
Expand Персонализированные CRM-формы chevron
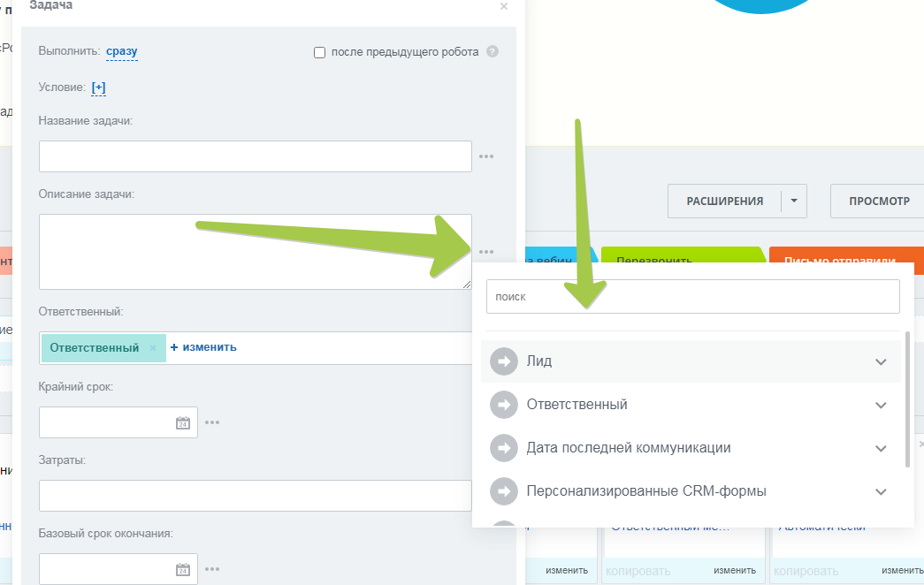click(x=881, y=491)
